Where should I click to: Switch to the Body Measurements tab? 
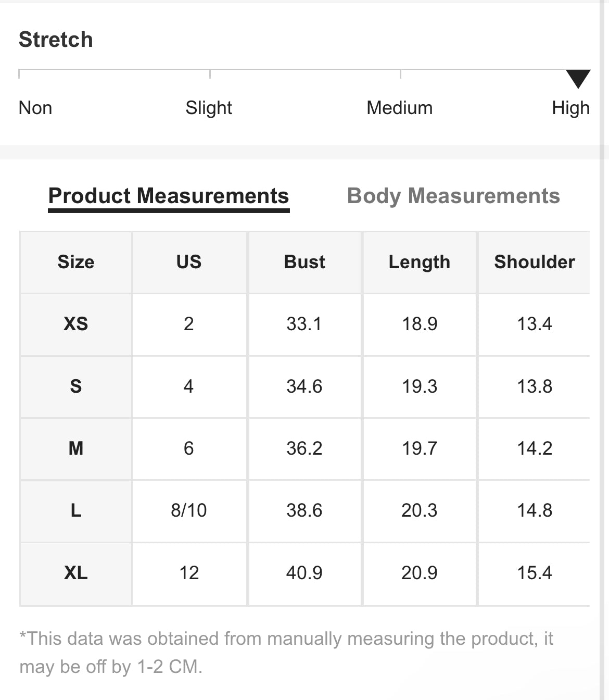pos(453,196)
